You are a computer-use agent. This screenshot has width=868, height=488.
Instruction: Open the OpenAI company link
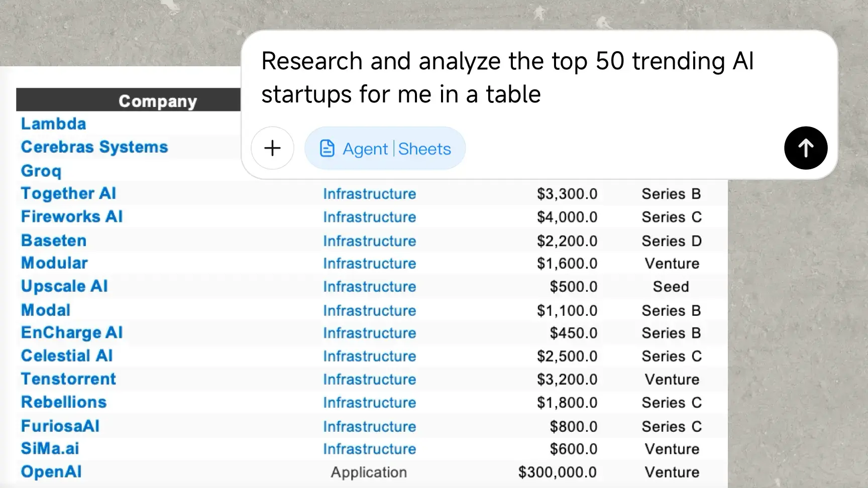click(x=51, y=471)
